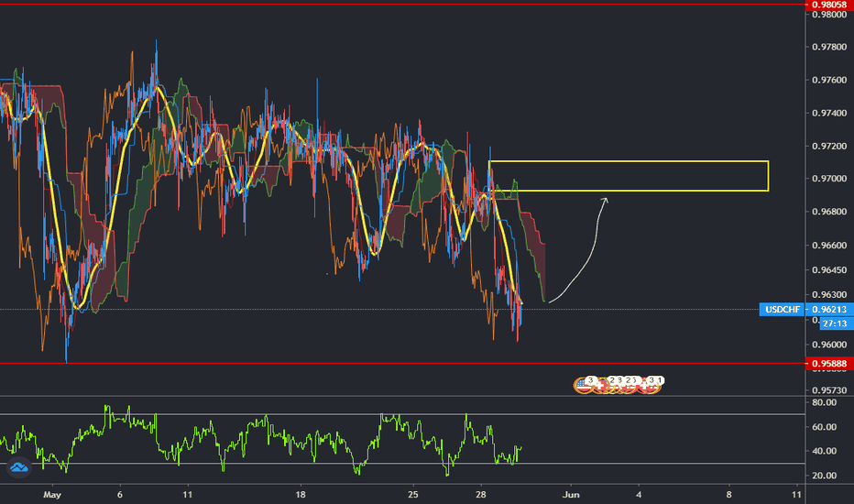Viewport: 854px width, 504px height.
Task: Click the date 6 on time axis
Action: pos(120,495)
